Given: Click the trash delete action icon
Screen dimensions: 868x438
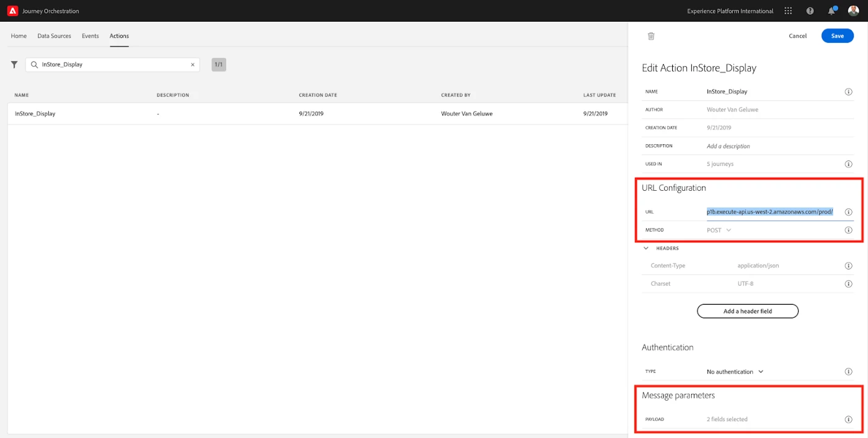Looking at the screenshot, I should [651, 36].
